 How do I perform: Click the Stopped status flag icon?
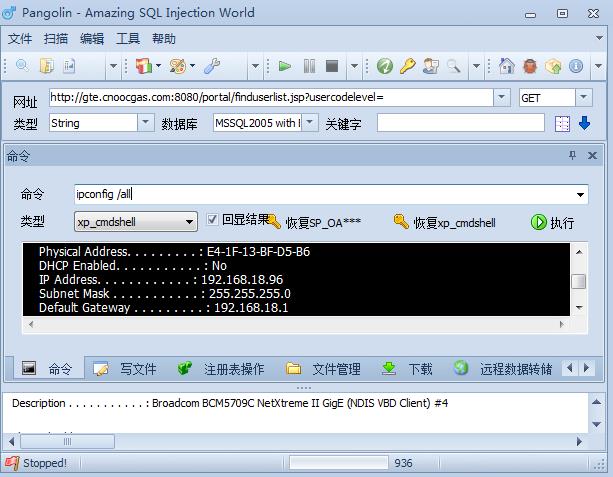pos(12,463)
